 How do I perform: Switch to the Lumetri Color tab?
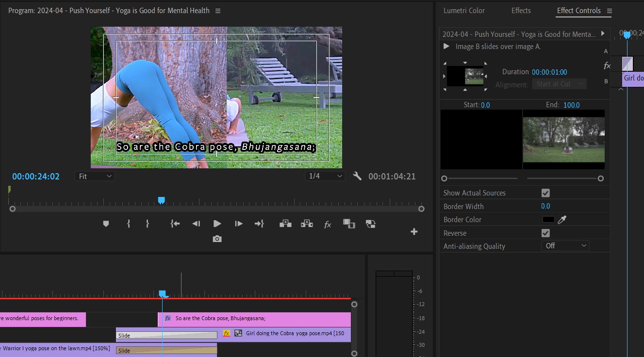(464, 10)
